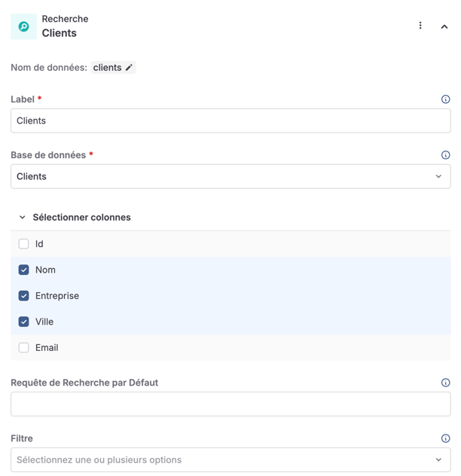The width and height of the screenshot is (461, 476).
Task: Enable the Id column checkbox
Action: click(24, 244)
